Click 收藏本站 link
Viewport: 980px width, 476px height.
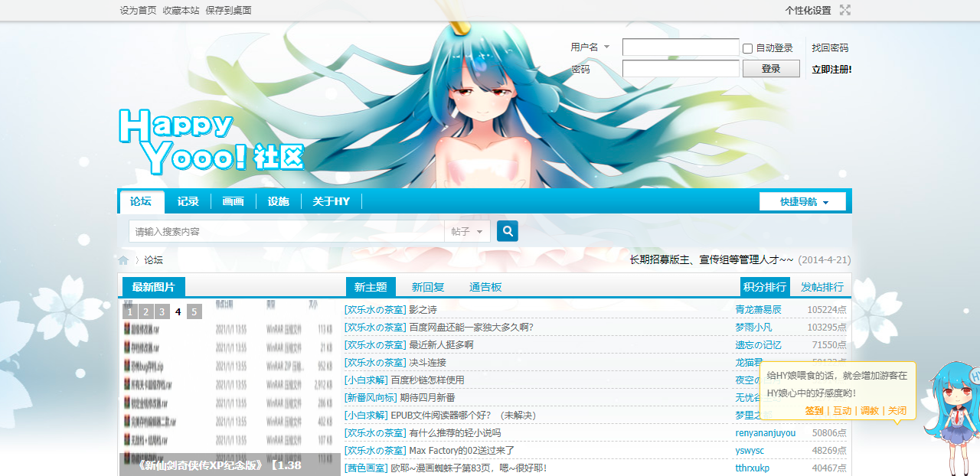pyautogui.click(x=181, y=10)
